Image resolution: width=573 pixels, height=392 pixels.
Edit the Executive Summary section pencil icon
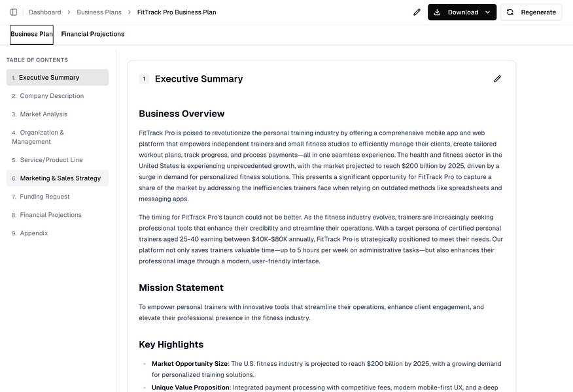click(497, 79)
